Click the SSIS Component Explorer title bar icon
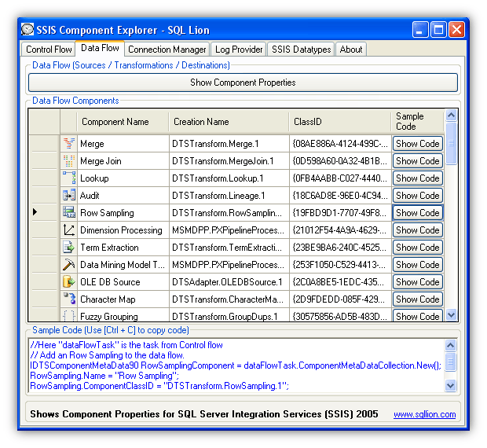This screenshot has width=487, height=448. 27,30
